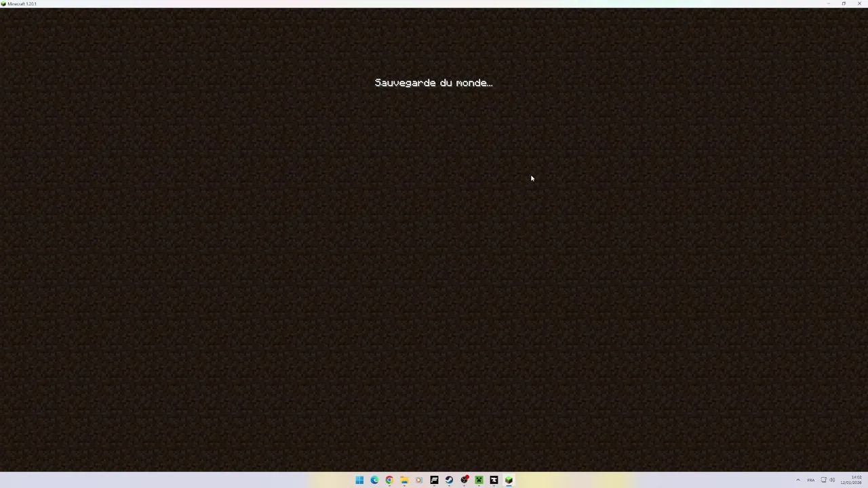Close the Minecraft window
Image resolution: width=868 pixels, height=488 pixels.
point(859,3)
